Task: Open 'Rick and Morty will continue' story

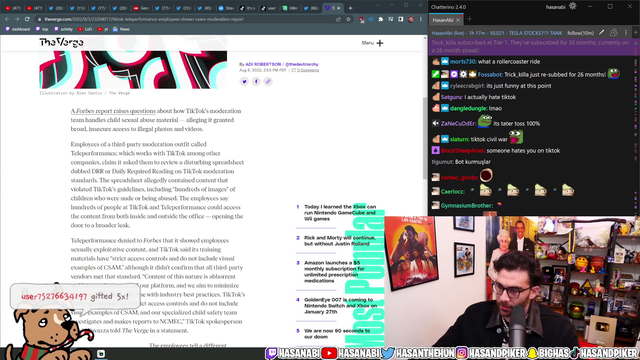Action: (340, 241)
